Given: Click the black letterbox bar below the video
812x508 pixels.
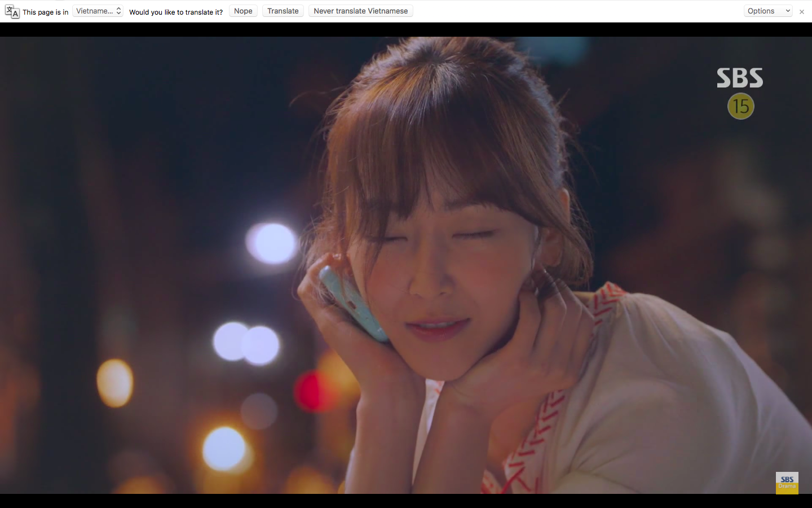Looking at the screenshot, I should (406, 501).
